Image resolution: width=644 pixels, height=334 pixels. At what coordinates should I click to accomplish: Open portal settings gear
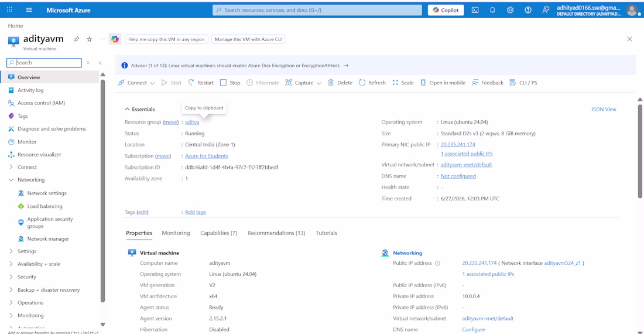pyautogui.click(x=510, y=10)
